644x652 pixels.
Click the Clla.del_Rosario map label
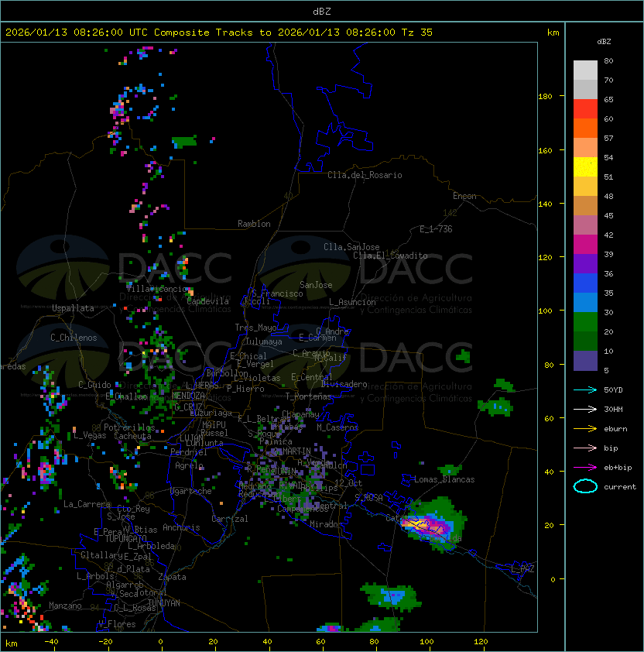(365, 175)
